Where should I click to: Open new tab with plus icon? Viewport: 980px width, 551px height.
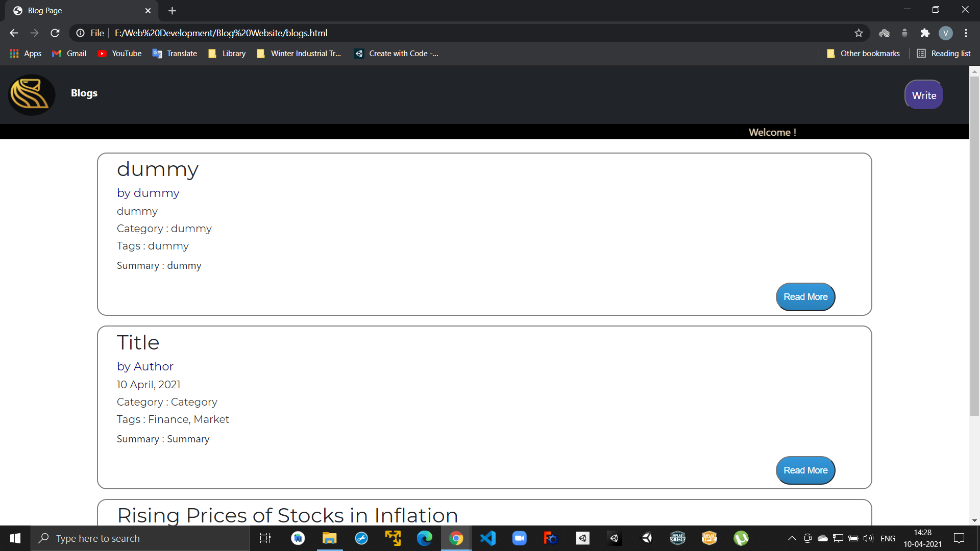point(172,11)
